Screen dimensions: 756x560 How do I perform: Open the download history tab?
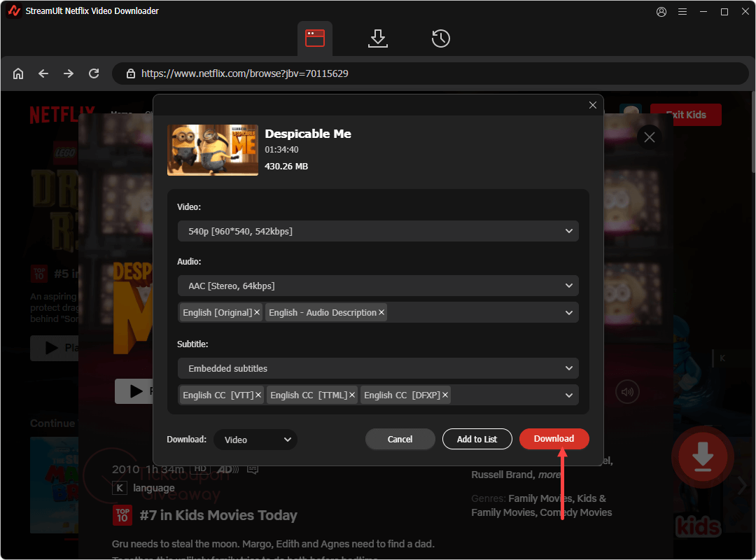(441, 38)
